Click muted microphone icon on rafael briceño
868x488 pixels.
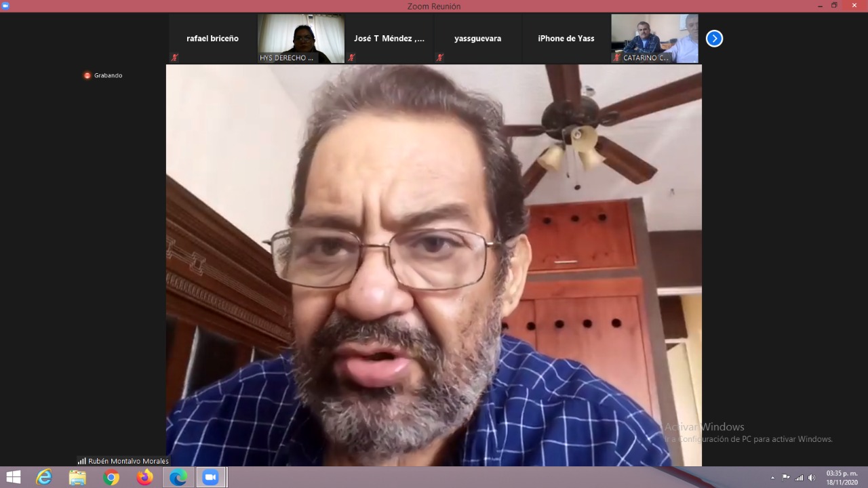pos(174,58)
